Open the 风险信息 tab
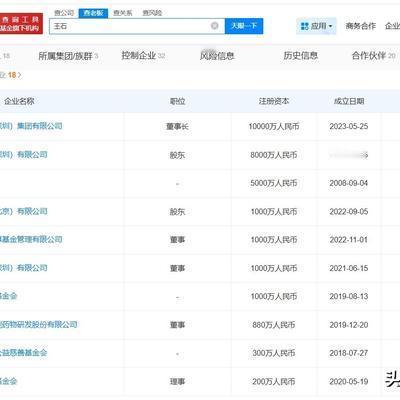Screen dimensions: 400x400 217,56
